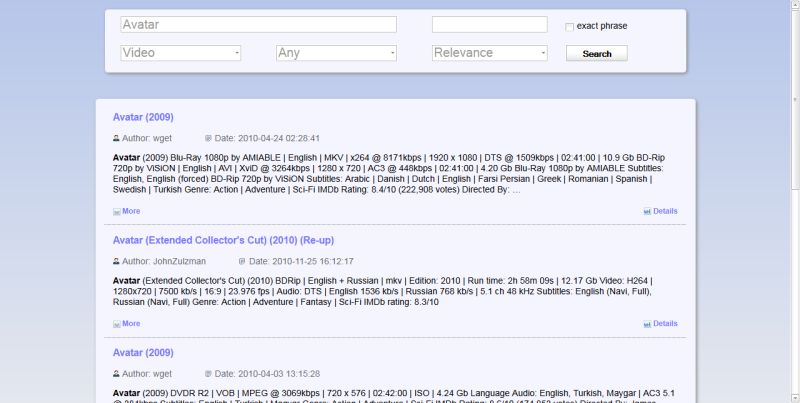Viewport: 800px width, 403px height.
Task: Open Details for the Extended Collector's Cut result
Action: pyautogui.click(x=665, y=323)
